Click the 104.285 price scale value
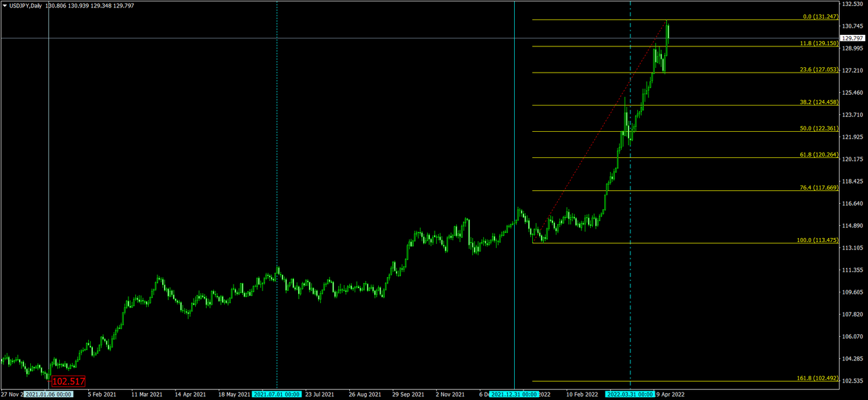 (853, 358)
